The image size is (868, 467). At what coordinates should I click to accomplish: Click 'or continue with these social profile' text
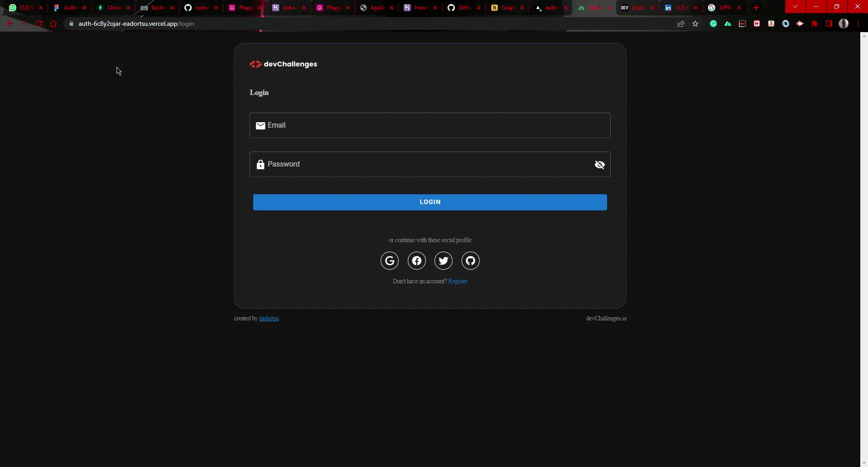pyautogui.click(x=430, y=240)
